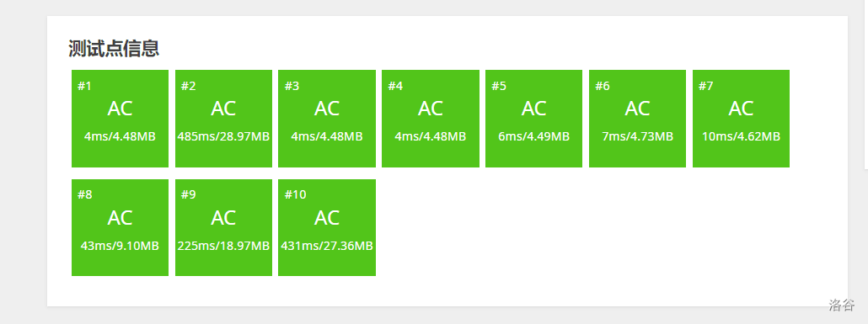Select test point #6 tile
The image size is (868, 324).
[637, 119]
